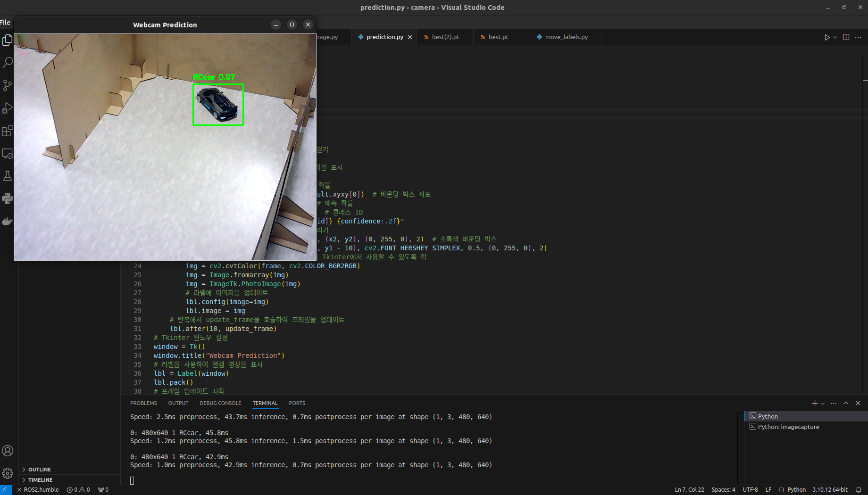Screen dimensions: 868x495
Task: Open the run options dropdown arrow
Action: coord(835,37)
